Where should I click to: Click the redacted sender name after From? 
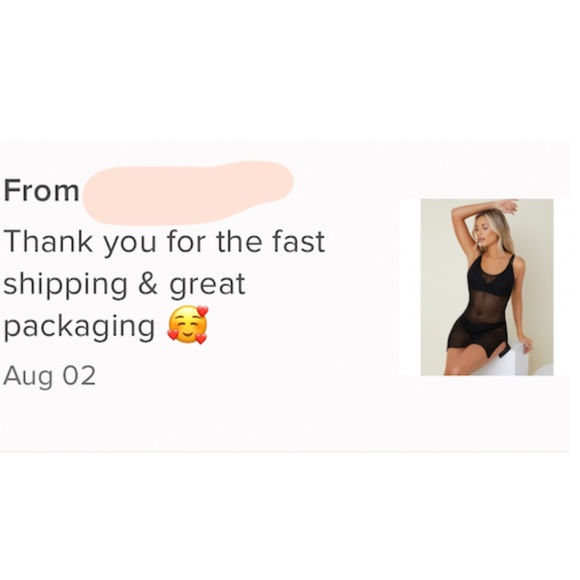[x=188, y=193]
